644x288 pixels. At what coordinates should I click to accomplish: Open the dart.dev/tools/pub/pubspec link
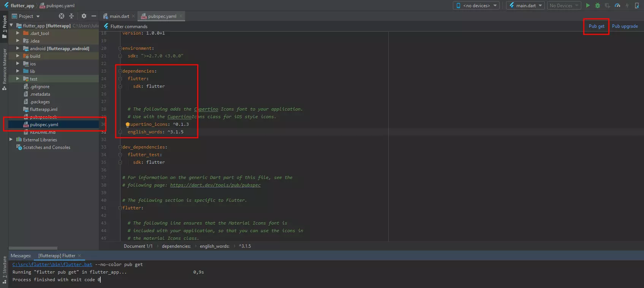(215, 185)
